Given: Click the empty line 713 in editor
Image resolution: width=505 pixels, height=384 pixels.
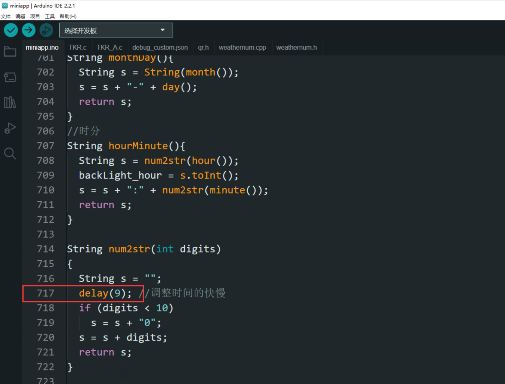Looking at the screenshot, I should click(285, 234).
